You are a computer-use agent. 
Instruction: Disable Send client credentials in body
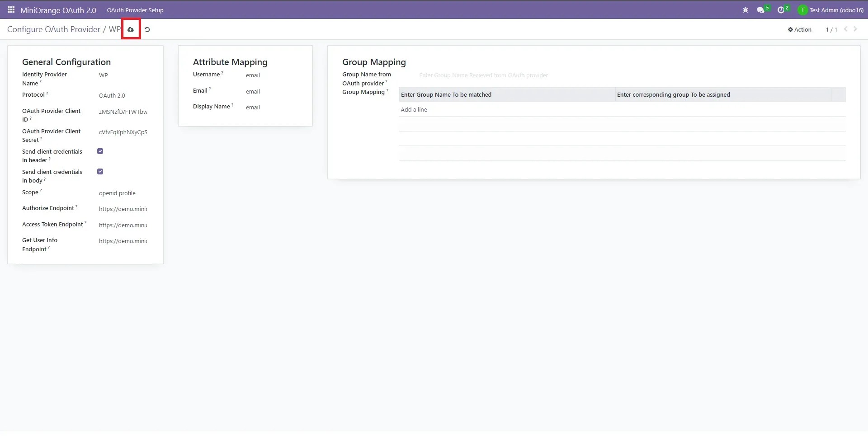pos(100,171)
